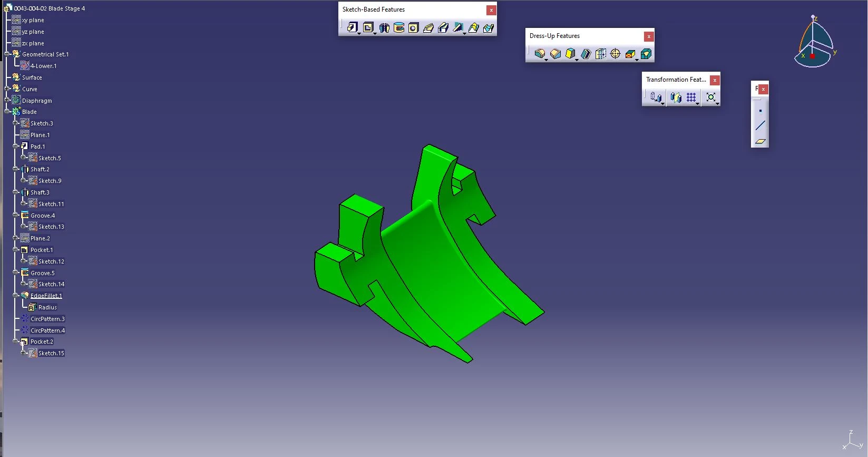The height and width of the screenshot is (457, 868).
Task: Close the Dress-Up Features toolbar
Action: (x=649, y=36)
